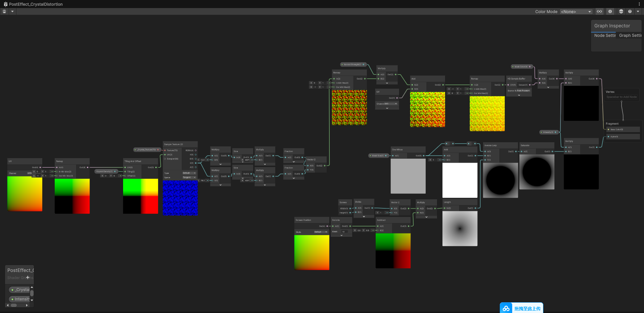644x313 pixels.
Task: Click the Blackboard horizontal scroll right arrow
Action: point(27,305)
